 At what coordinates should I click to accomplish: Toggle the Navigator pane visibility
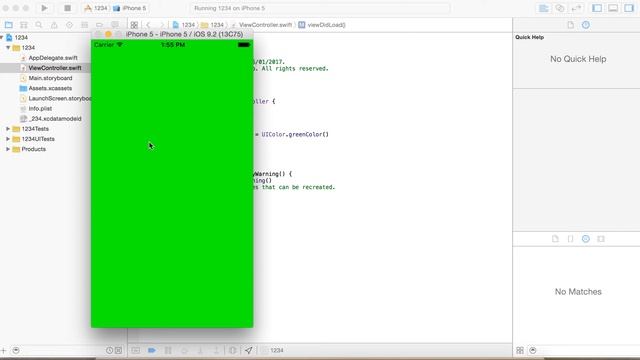pos(597,8)
